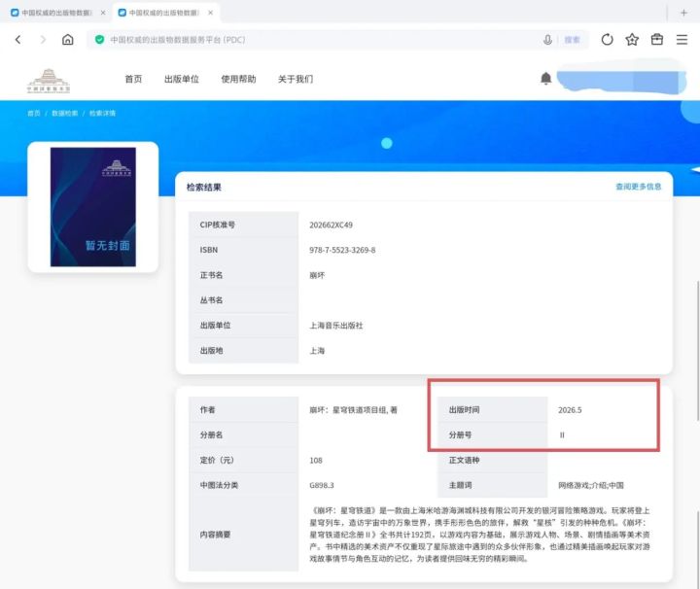Open the browser hamburger menu
This screenshot has width=700, height=589.
pos(682,40)
